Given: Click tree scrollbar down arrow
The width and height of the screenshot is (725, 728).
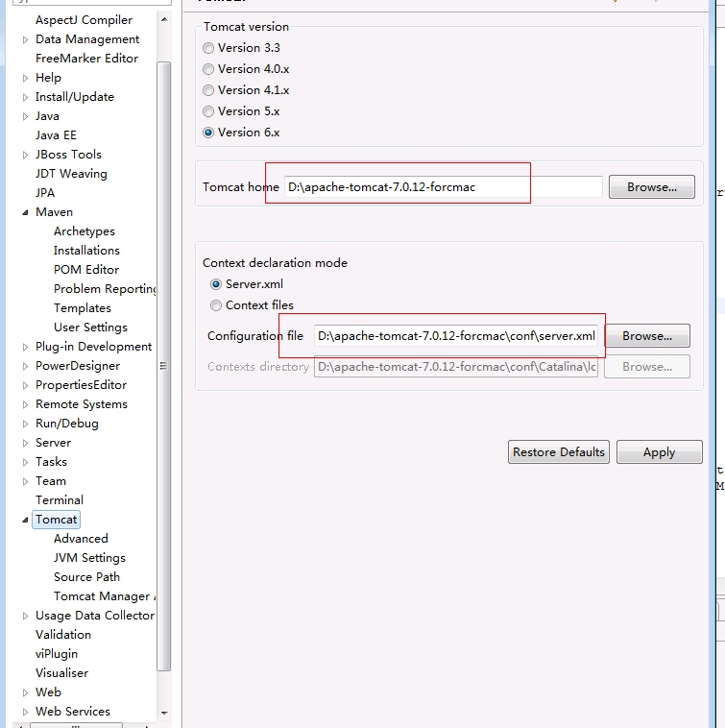Looking at the screenshot, I should tap(164, 713).
